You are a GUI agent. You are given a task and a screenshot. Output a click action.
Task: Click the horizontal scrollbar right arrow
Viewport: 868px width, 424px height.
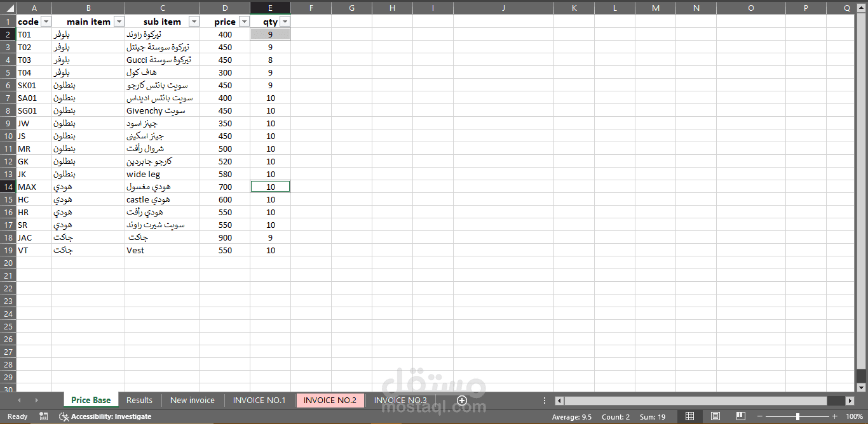(x=850, y=401)
